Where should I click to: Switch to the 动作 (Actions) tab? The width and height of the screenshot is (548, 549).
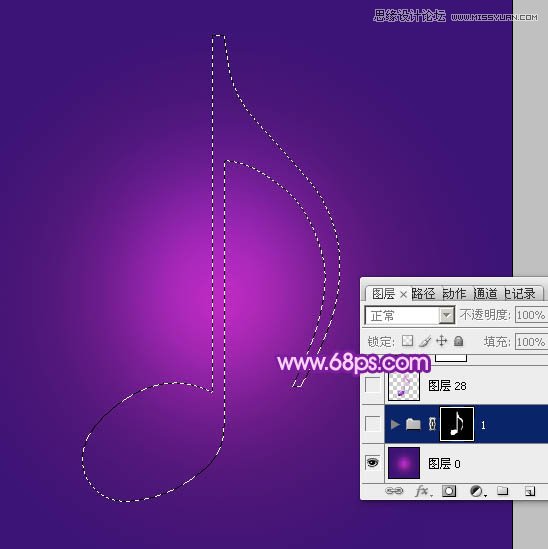point(454,294)
